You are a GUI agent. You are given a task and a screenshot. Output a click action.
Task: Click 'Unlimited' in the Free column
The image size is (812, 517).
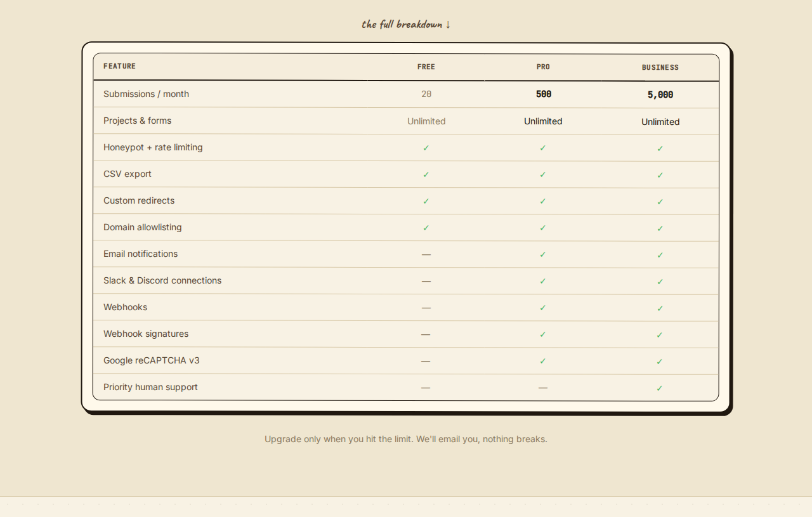click(426, 121)
